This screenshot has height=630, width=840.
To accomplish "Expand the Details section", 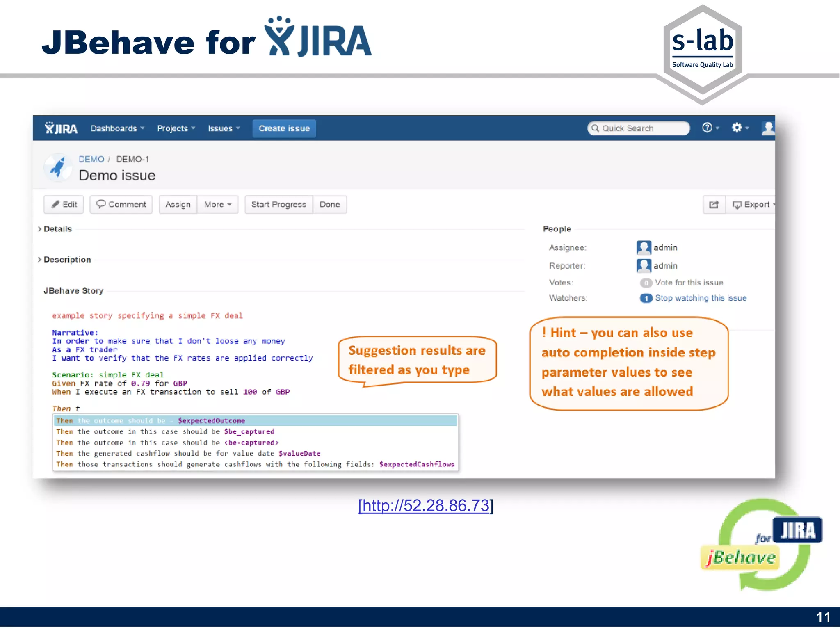I will pyautogui.click(x=57, y=229).
